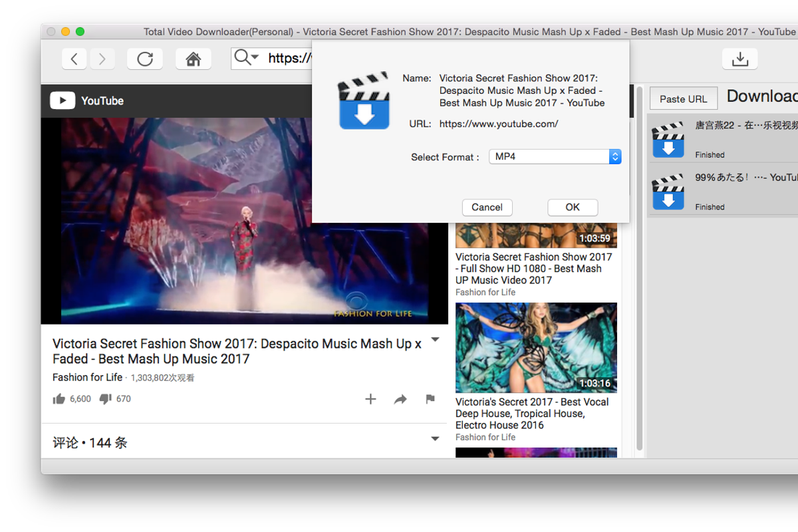This screenshot has height=532, width=798.
Task: Open the 1:03:16 video thumbnail
Action: click(x=536, y=348)
